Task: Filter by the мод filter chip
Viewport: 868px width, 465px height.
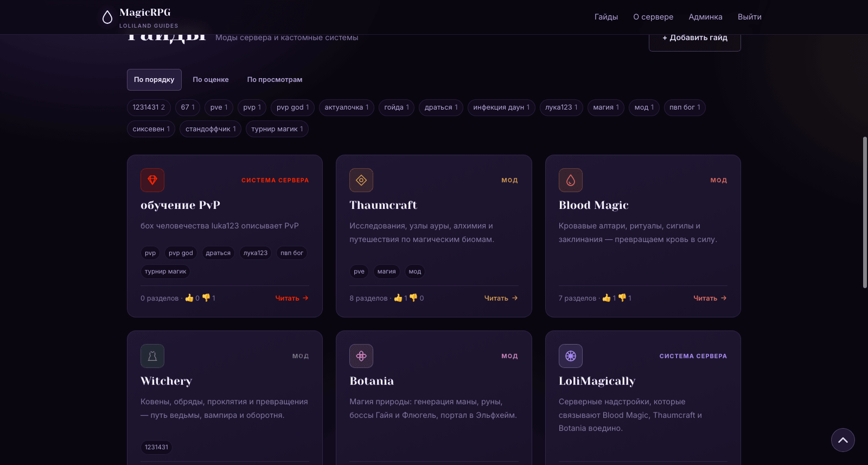Action: (x=644, y=107)
